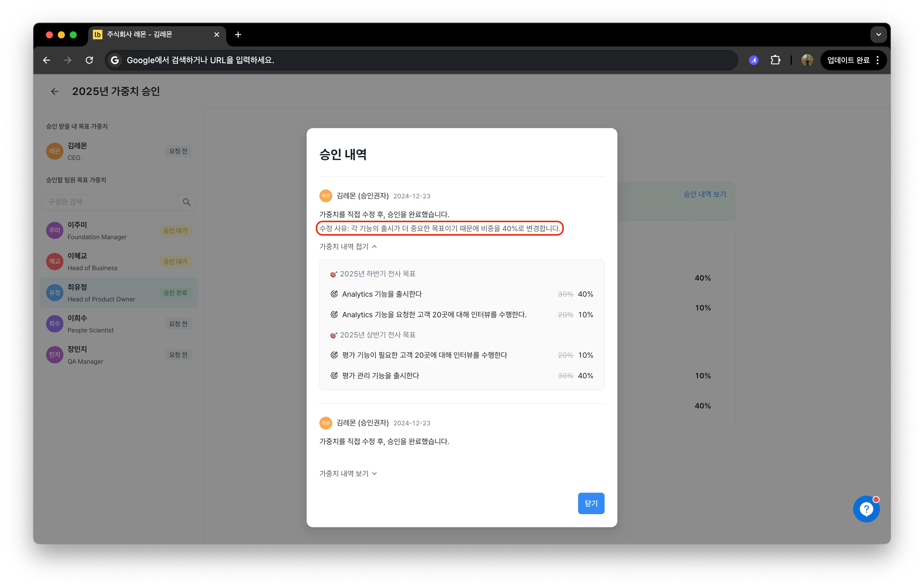Close the dialog with 닫기 button
The height and width of the screenshot is (588, 924).
[x=591, y=503]
